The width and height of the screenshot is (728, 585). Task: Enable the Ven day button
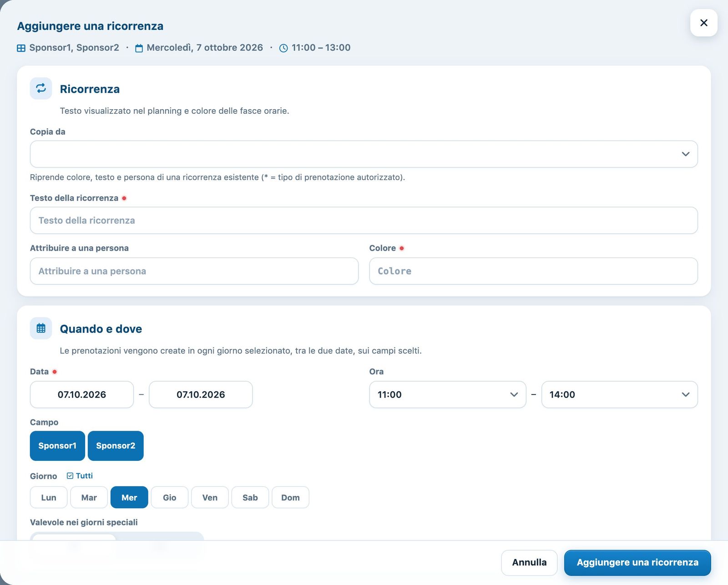(210, 497)
